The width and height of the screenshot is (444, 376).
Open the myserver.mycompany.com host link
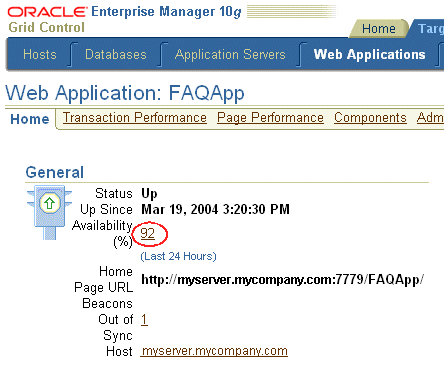(x=214, y=351)
